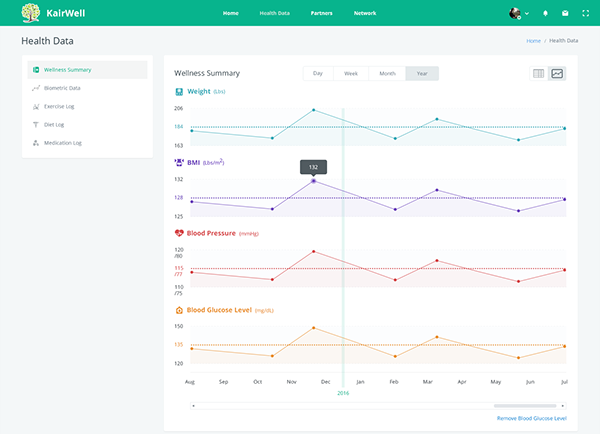Open Wellness Summary in sidebar
The image size is (600, 434).
point(87,70)
